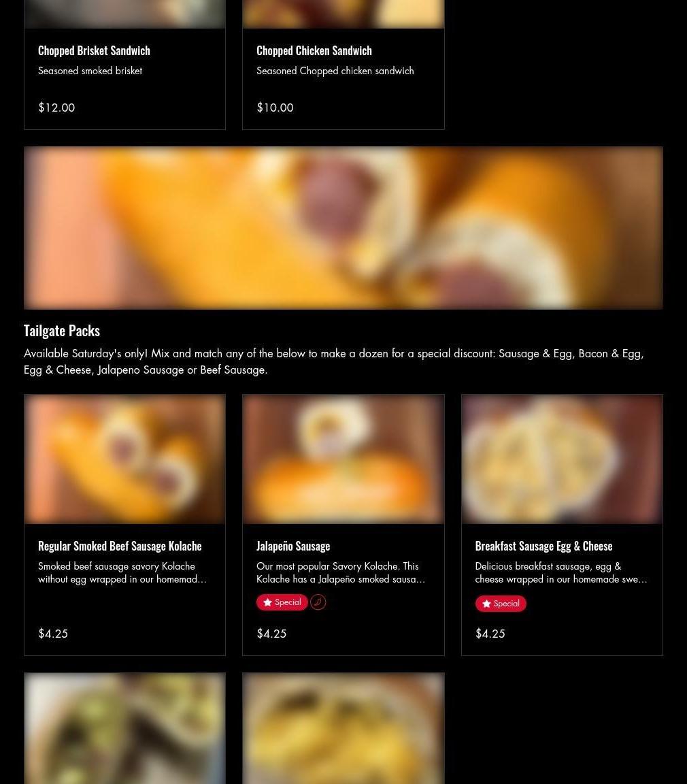Click the Tailgate Packs banner image

point(343,227)
